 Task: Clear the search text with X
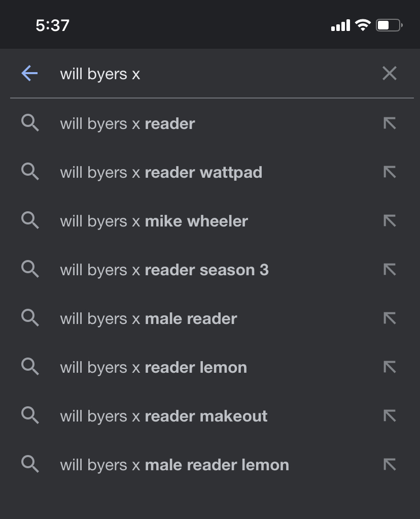[x=390, y=74]
